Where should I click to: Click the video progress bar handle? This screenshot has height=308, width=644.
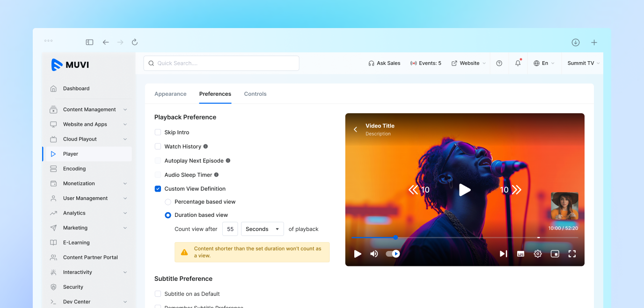tap(395, 237)
